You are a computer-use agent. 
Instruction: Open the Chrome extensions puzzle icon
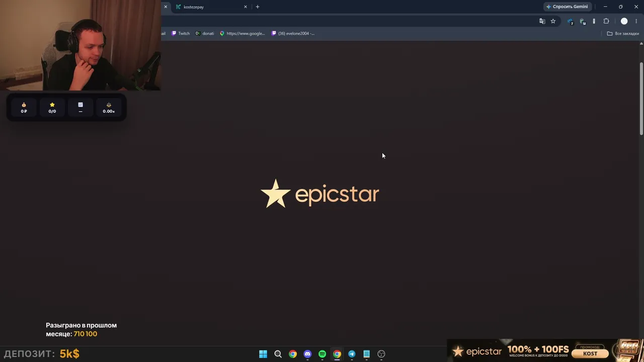click(606, 21)
